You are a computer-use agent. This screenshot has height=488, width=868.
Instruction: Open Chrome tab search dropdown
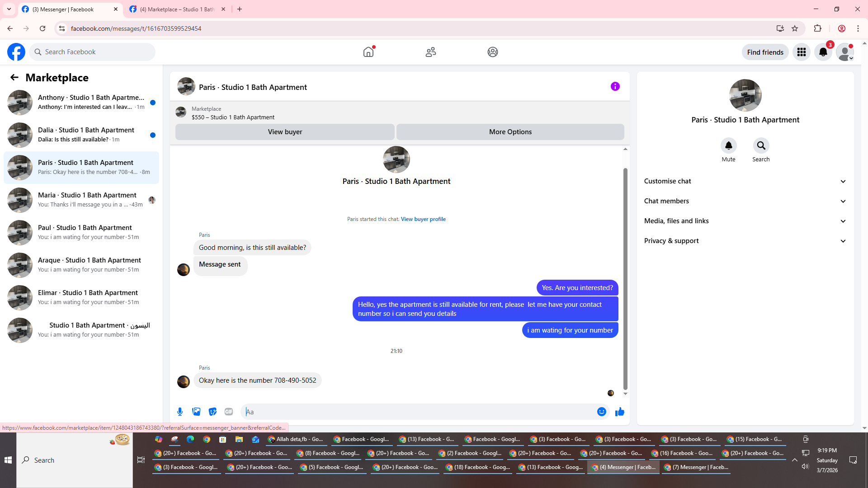tap(9, 9)
